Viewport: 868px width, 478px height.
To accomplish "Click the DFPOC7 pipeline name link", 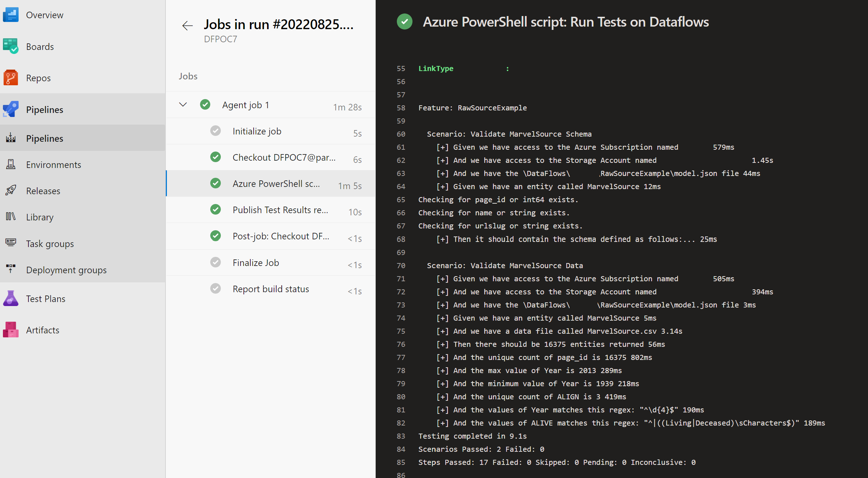I will click(220, 39).
